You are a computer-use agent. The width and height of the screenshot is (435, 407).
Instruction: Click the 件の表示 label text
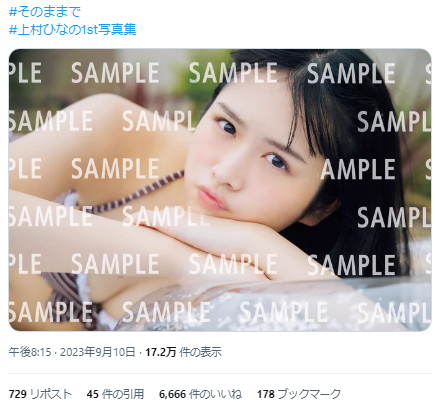click(200, 352)
